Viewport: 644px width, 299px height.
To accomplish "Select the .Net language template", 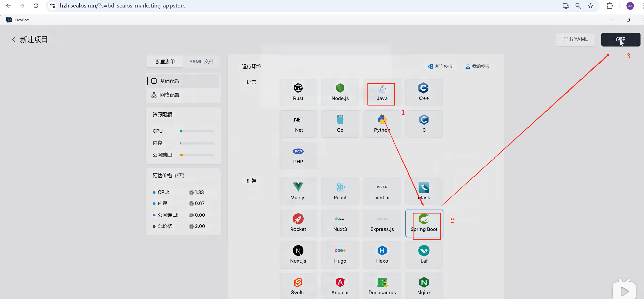I will pos(298,124).
